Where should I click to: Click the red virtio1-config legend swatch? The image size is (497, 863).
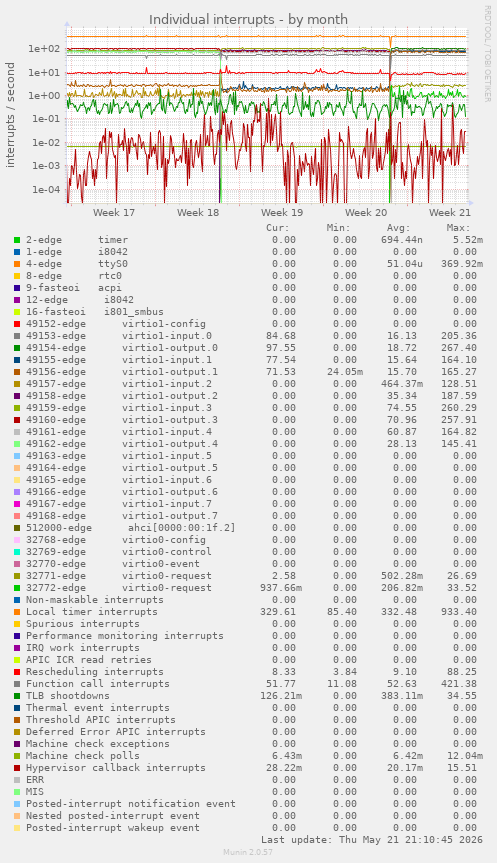pyautogui.click(x=17, y=324)
